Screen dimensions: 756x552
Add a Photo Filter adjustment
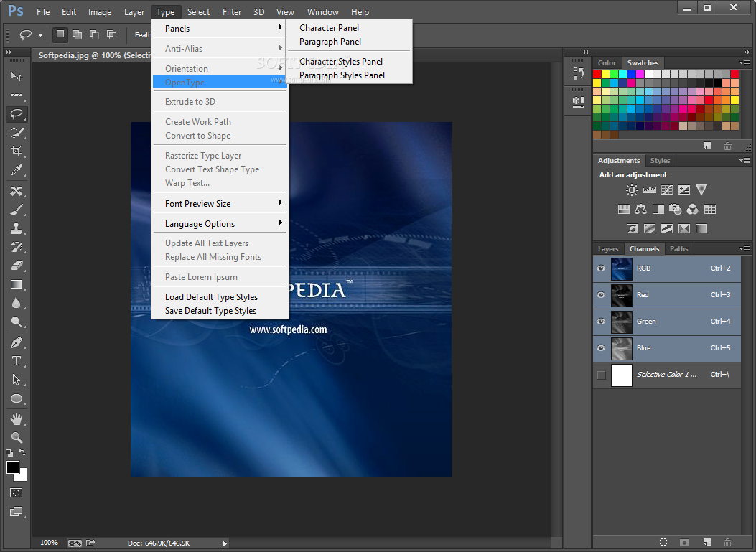click(x=675, y=209)
